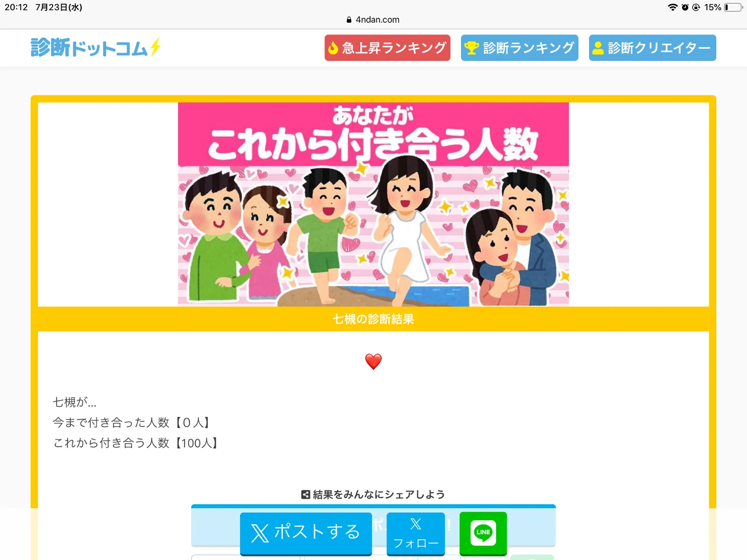This screenshot has width=747, height=560.
Task: Tap the battery indicator in status bar
Action: click(734, 8)
